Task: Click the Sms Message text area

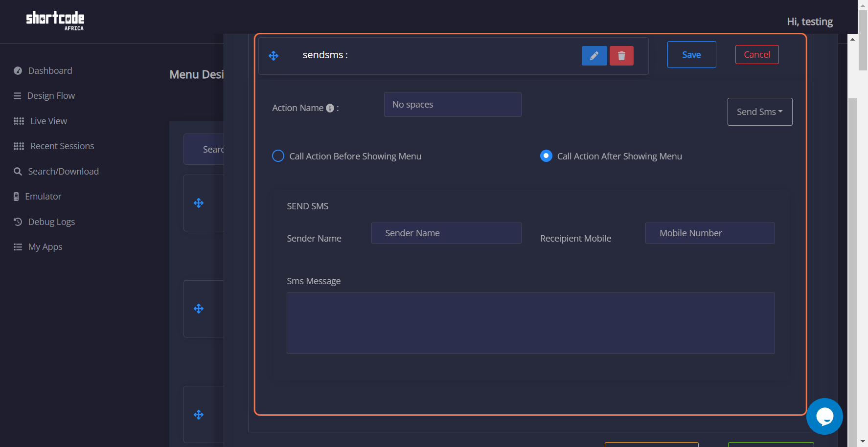Action: (x=531, y=323)
